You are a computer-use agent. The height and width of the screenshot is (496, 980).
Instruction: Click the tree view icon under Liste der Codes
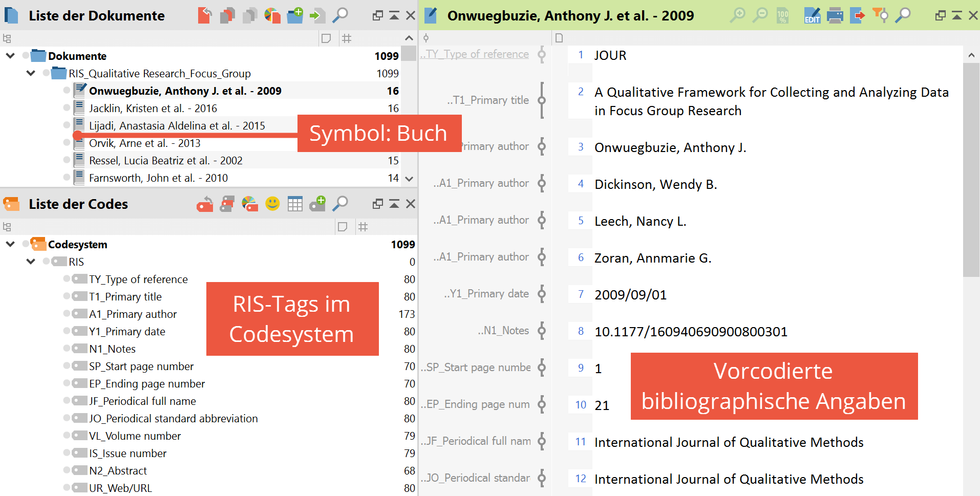(x=7, y=227)
